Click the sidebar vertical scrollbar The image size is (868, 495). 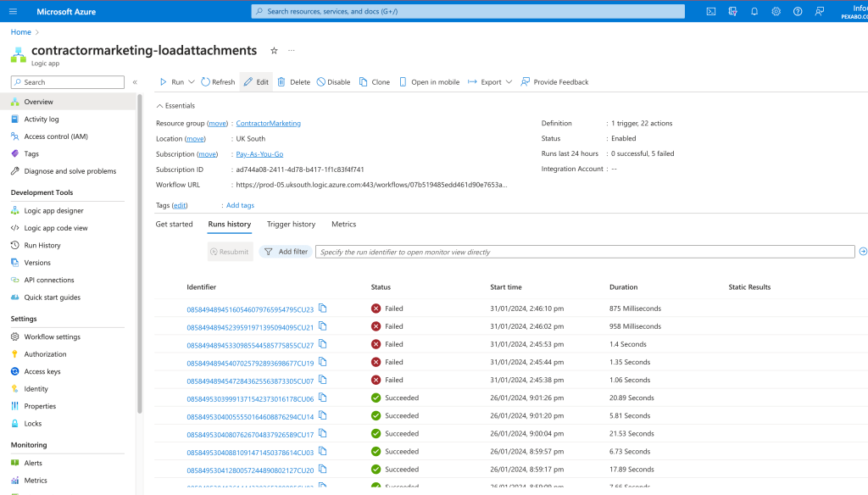140,253
